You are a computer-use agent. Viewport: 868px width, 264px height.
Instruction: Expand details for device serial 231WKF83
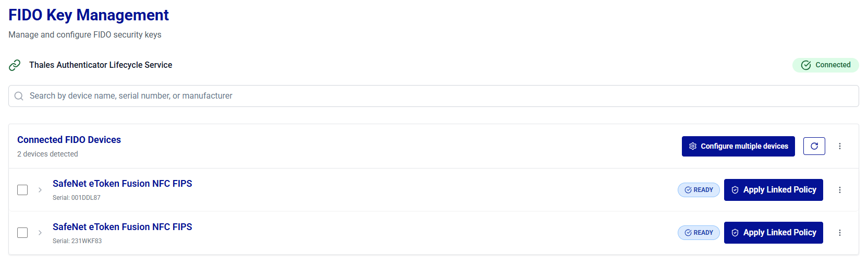40,233
